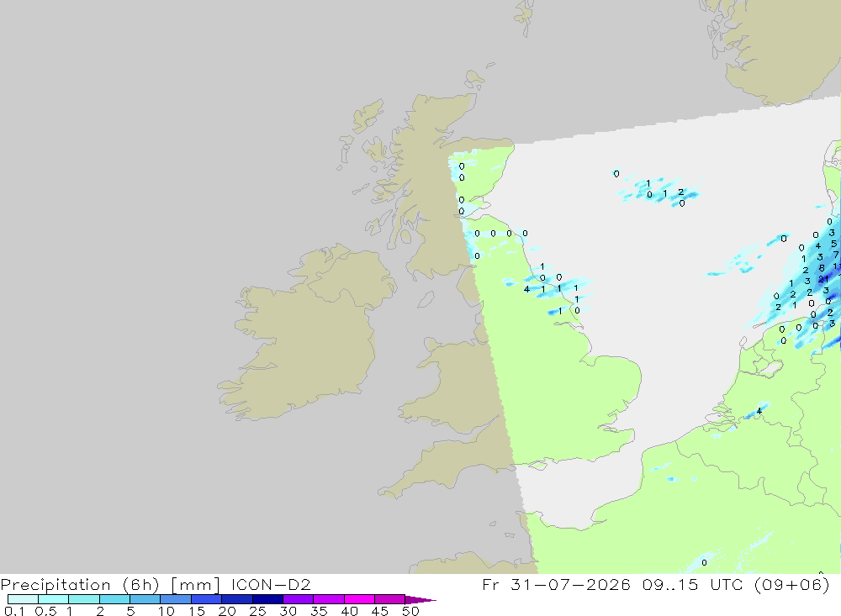The width and height of the screenshot is (841, 616).
Task: Select the date text 'Fr 31-07-2026'
Action: point(556,584)
